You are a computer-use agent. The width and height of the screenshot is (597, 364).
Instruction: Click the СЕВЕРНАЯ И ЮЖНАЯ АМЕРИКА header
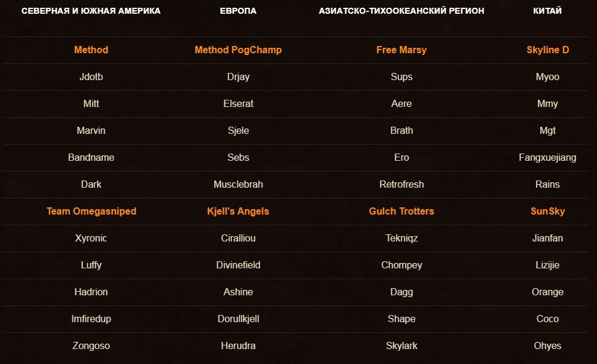91,11
